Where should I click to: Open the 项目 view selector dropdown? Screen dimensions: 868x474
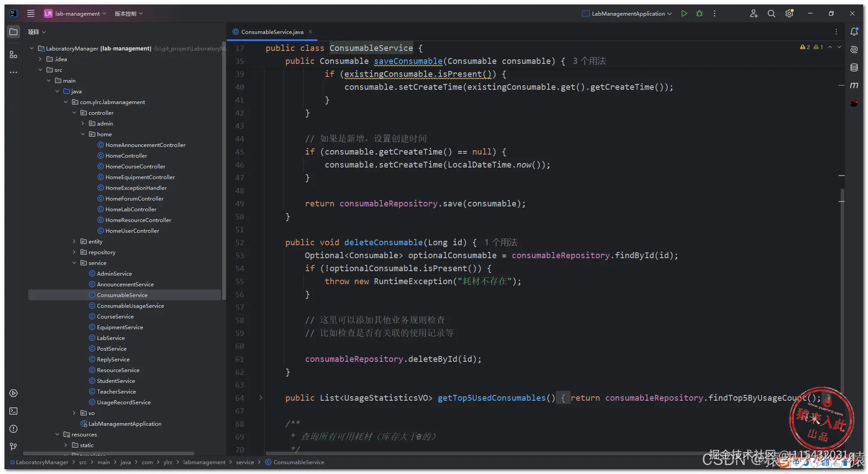coord(37,32)
